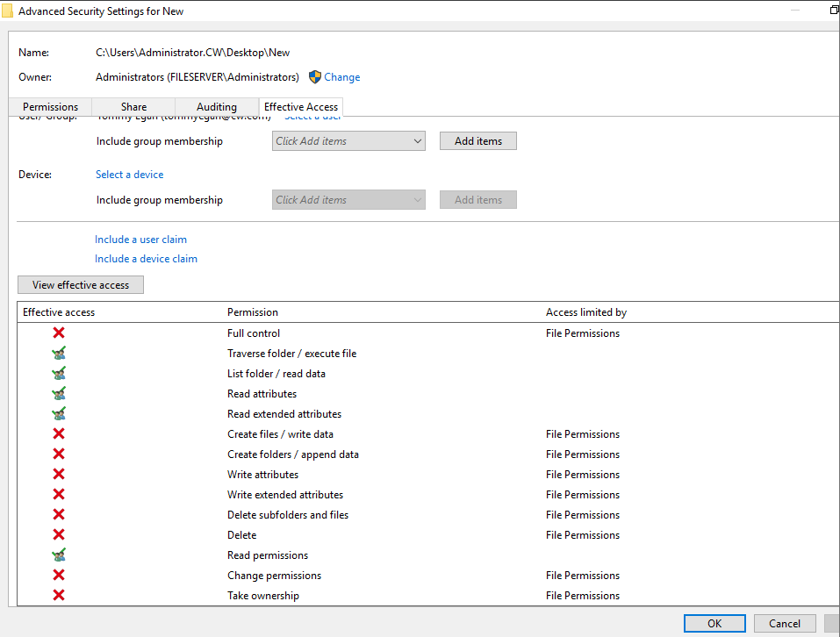The width and height of the screenshot is (840, 637).
Task: Click the green check icon for Traverse folder
Action: tap(59, 354)
